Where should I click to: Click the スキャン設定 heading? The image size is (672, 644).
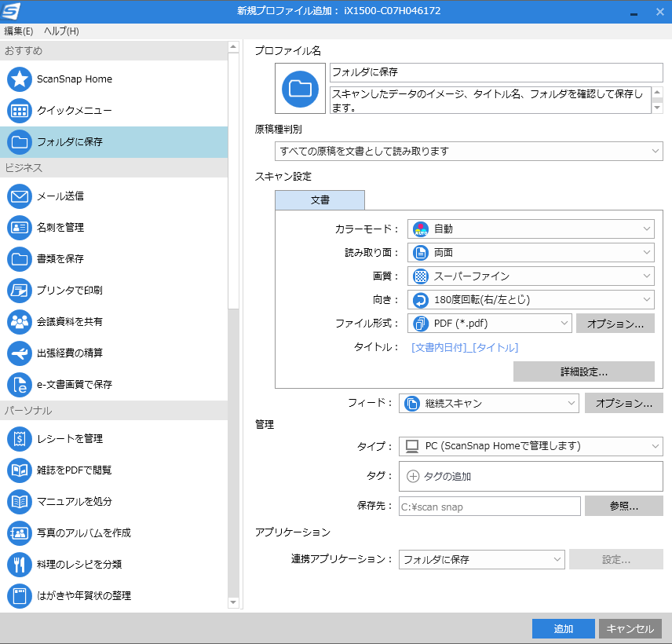point(283,176)
